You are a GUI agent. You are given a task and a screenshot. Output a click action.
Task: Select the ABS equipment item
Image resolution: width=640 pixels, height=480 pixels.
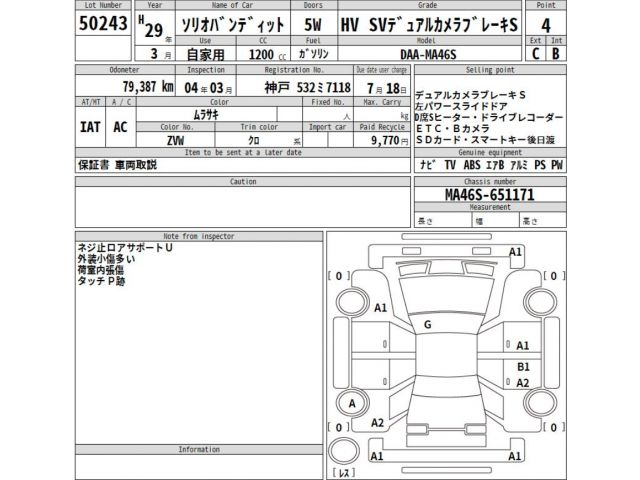pyautogui.click(x=472, y=165)
